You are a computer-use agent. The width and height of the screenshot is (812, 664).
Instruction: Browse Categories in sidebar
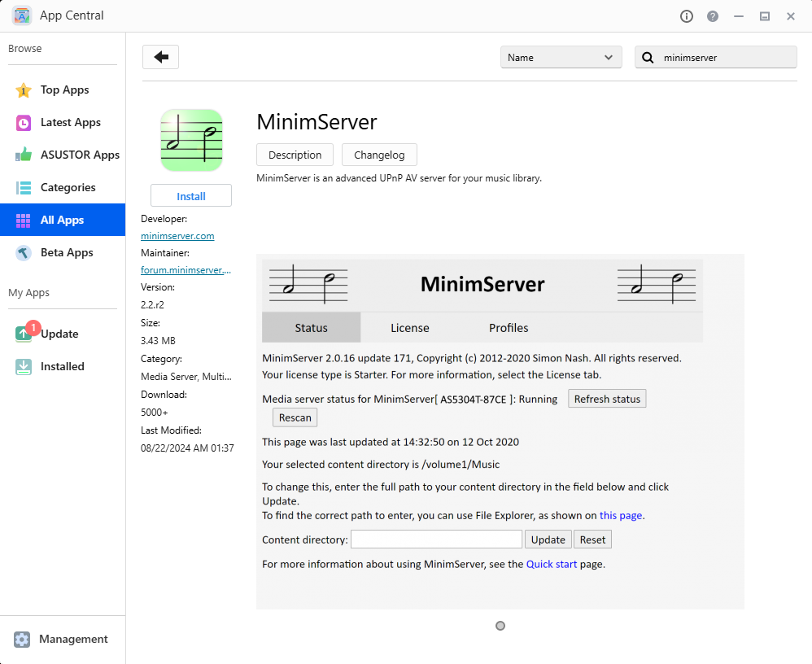pos(63,187)
